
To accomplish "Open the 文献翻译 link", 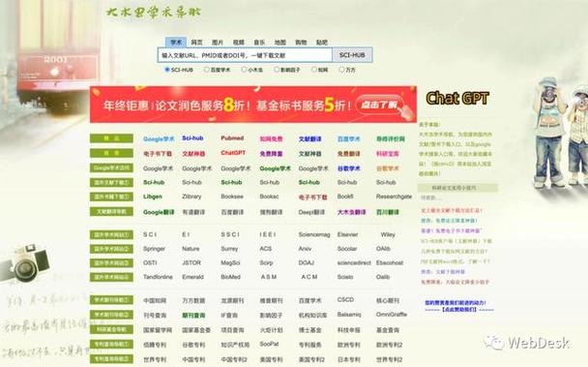I will click(309, 139).
